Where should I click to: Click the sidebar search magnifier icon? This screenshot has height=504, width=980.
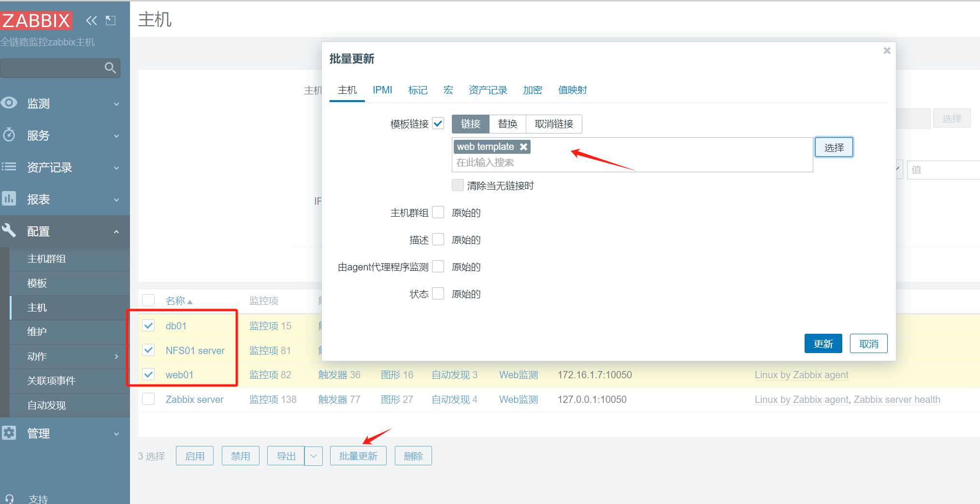(110, 68)
